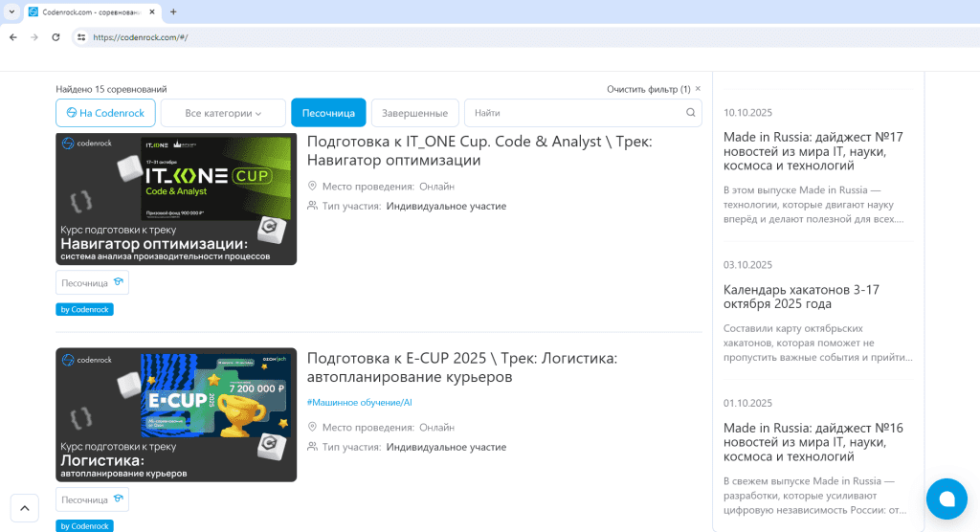980x532 pixels.
Task: Toggle the "На Codenrock" filter
Action: (x=105, y=113)
